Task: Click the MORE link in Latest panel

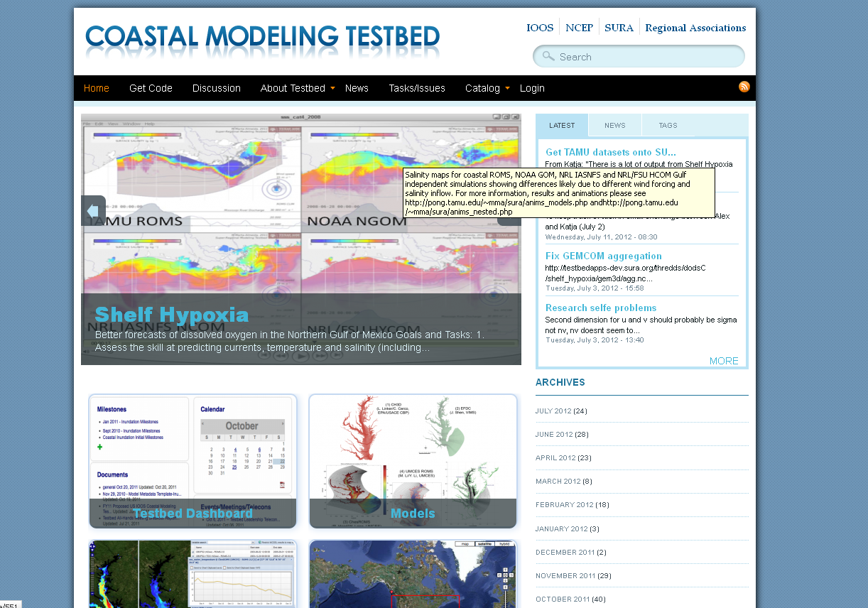Action: click(x=724, y=361)
